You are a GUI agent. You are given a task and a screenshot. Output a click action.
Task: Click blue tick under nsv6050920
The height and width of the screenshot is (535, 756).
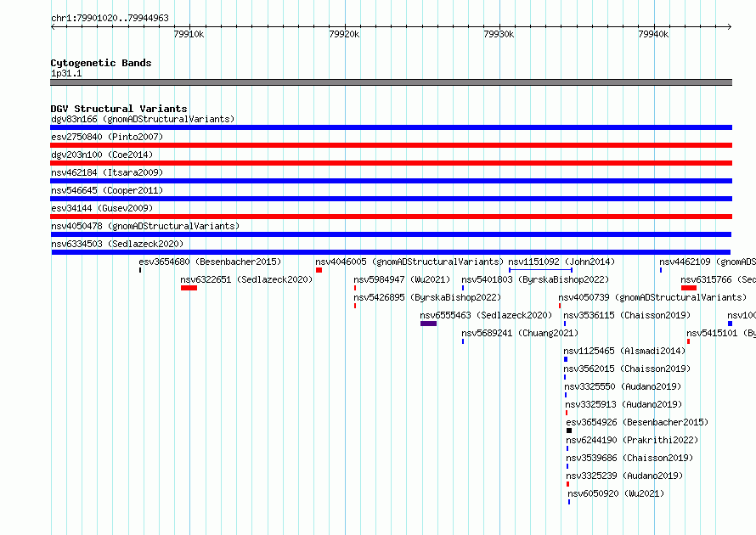coord(569,502)
